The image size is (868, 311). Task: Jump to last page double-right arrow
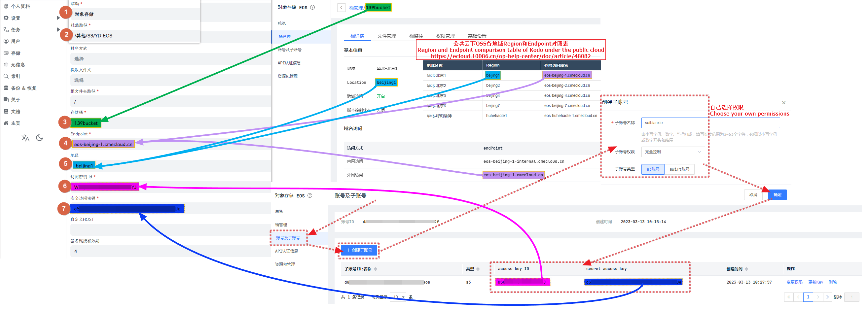[828, 297]
